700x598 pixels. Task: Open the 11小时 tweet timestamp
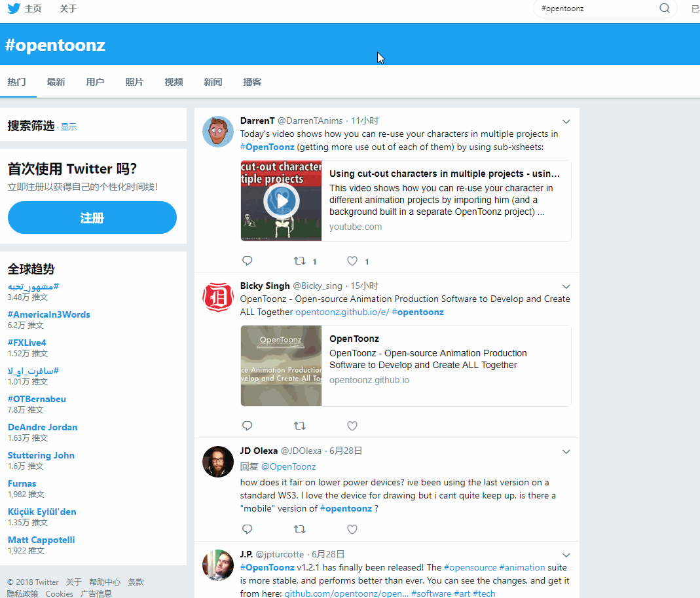coord(365,121)
